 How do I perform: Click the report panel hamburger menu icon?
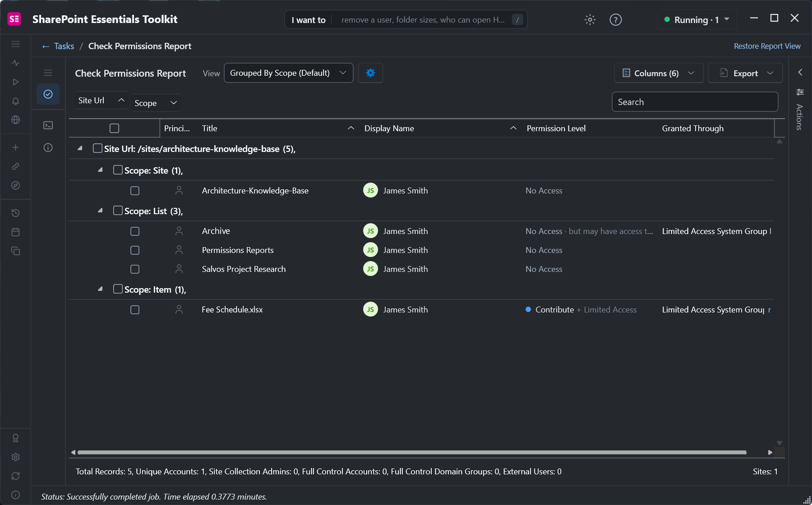(x=48, y=73)
